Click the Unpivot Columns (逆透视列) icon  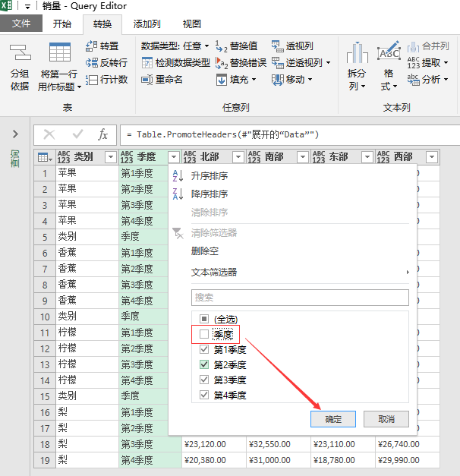tap(277, 63)
